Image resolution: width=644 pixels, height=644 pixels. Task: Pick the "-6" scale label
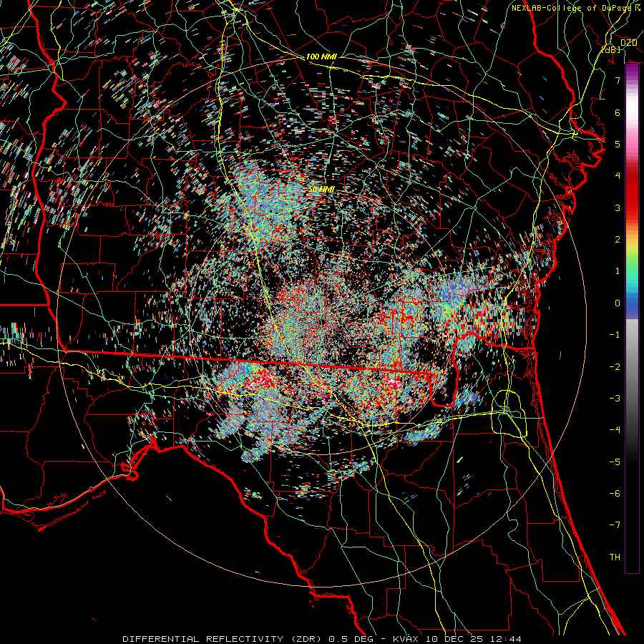pyautogui.click(x=615, y=494)
